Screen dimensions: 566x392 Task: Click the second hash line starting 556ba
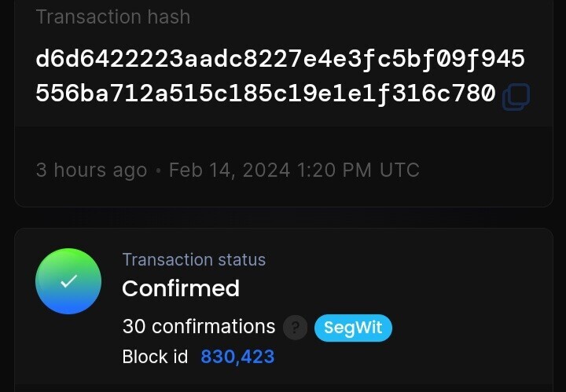coord(266,93)
